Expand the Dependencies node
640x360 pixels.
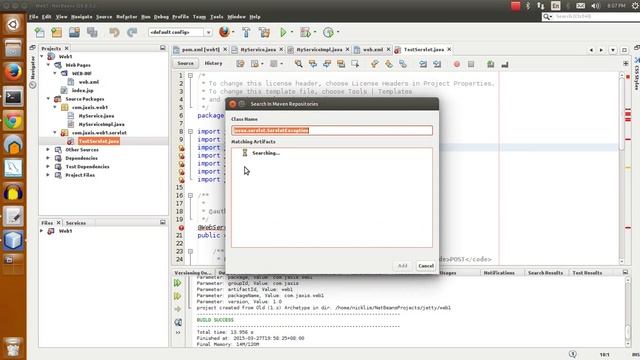pyautogui.click(x=49, y=158)
